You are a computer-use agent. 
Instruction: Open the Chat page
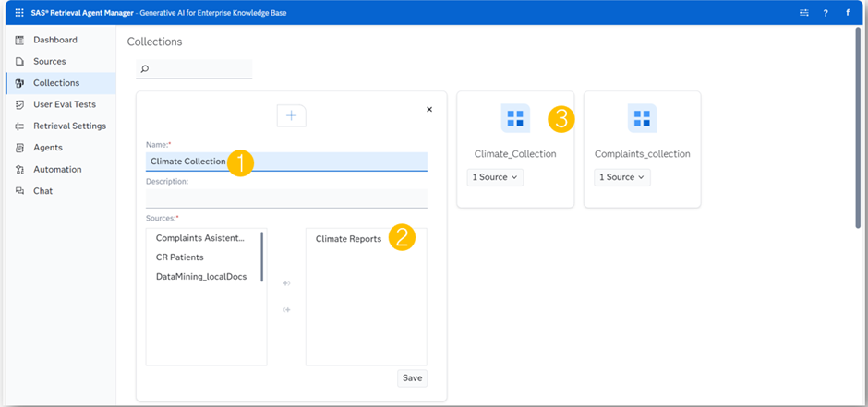[43, 191]
